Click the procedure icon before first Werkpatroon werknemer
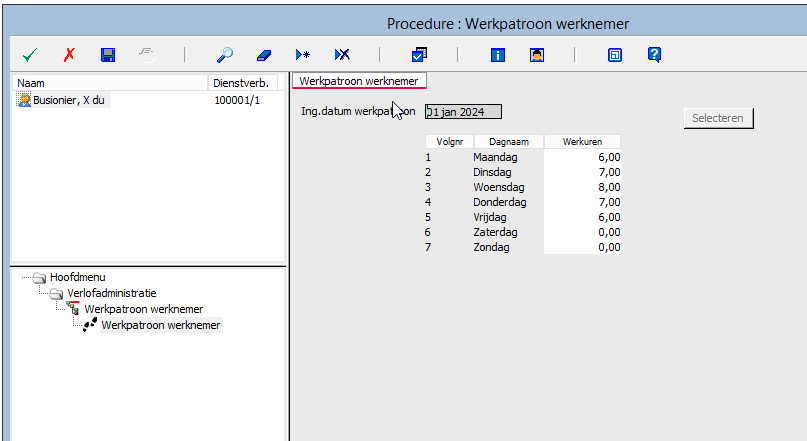 point(74,309)
